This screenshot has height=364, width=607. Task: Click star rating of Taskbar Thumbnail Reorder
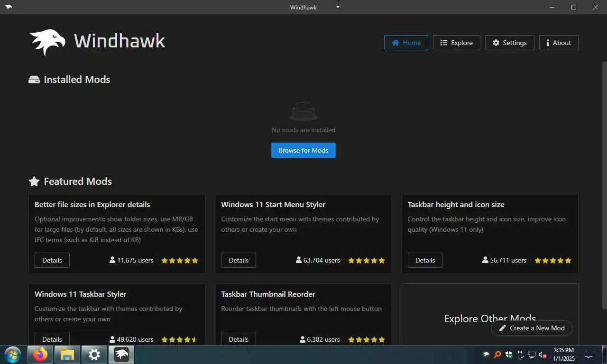(x=367, y=339)
